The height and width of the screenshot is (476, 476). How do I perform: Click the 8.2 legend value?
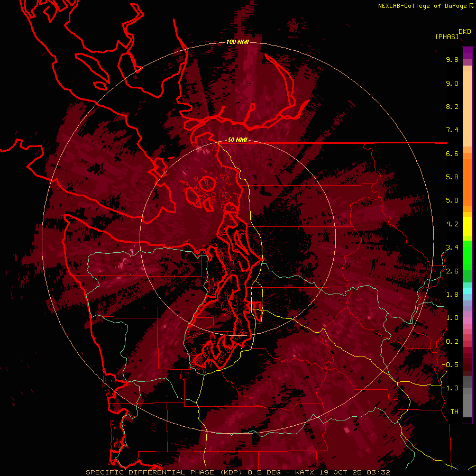[452, 106]
